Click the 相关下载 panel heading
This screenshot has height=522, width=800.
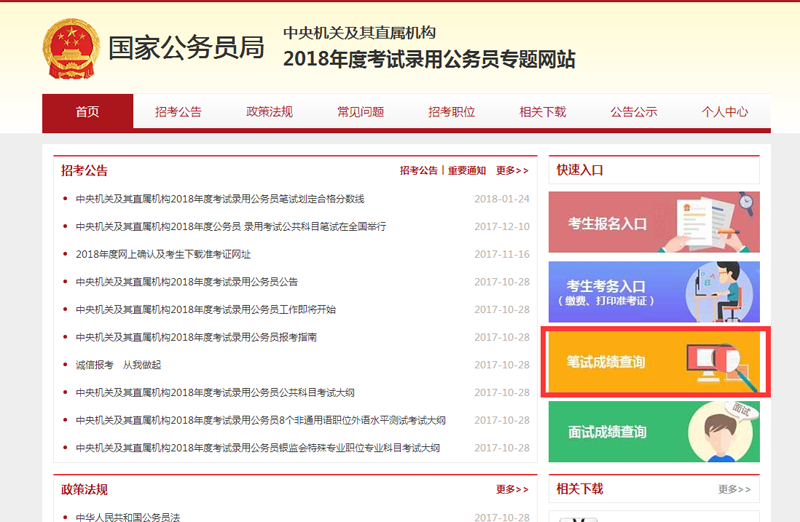click(x=580, y=489)
